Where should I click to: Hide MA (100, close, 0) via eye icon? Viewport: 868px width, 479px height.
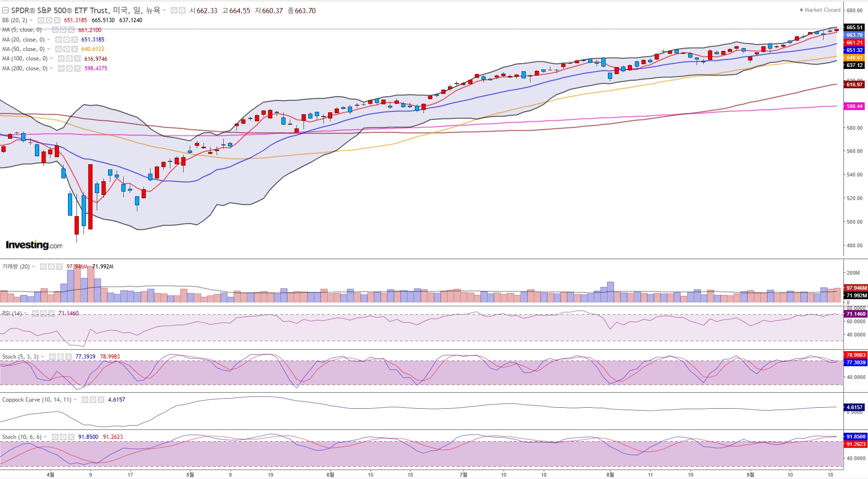click(61, 59)
